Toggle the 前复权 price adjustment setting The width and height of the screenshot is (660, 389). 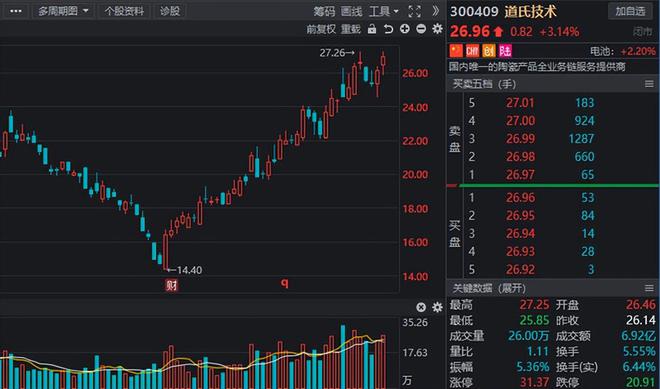pos(321,29)
